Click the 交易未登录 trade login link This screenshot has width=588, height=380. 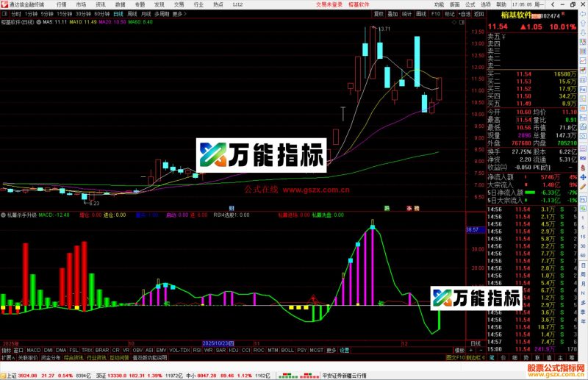click(x=329, y=4)
